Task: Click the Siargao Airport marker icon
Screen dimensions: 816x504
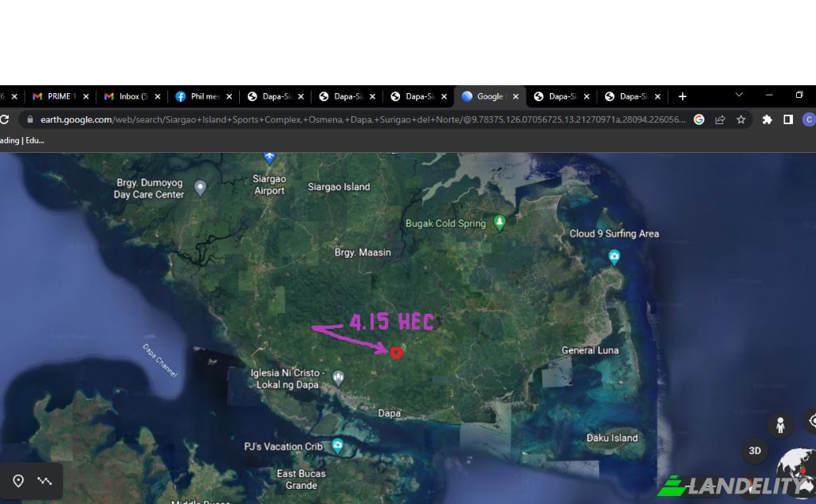Action: (269, 158)
